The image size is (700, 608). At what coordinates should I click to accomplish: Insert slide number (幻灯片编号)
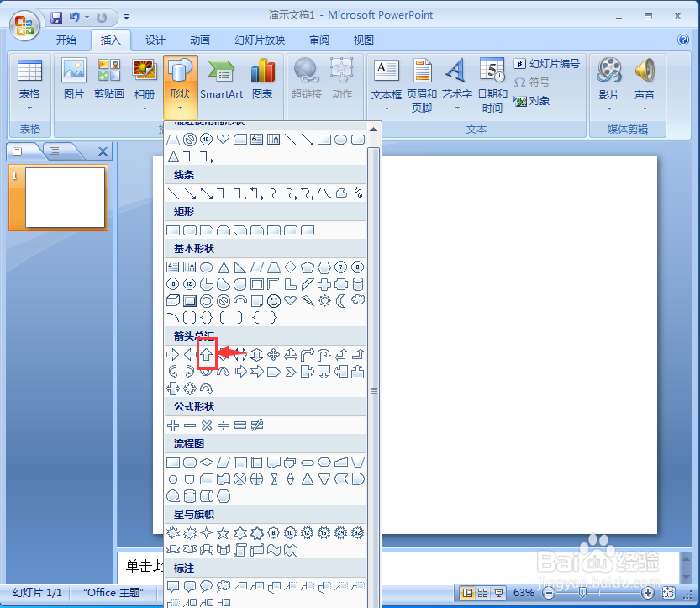click(x=547, y=64)
